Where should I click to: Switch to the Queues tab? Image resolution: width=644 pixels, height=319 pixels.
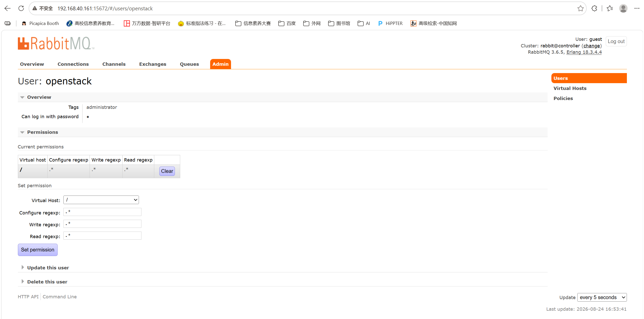190,64
